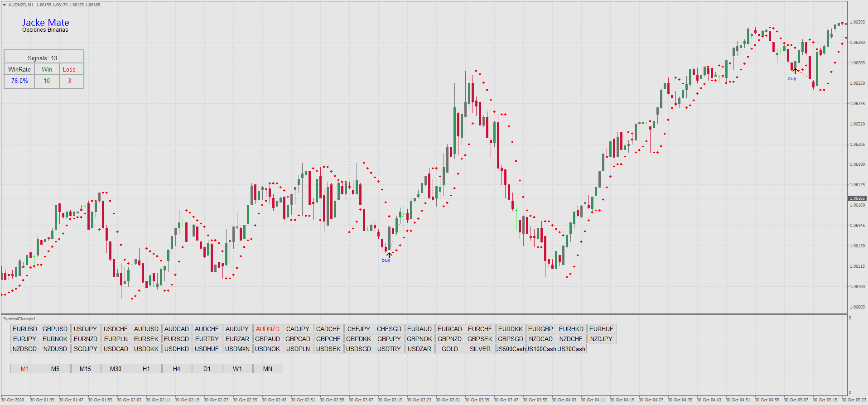Open the AUDNZD,M1 chart header triangle
868x405 pixels.
point(4,5)
